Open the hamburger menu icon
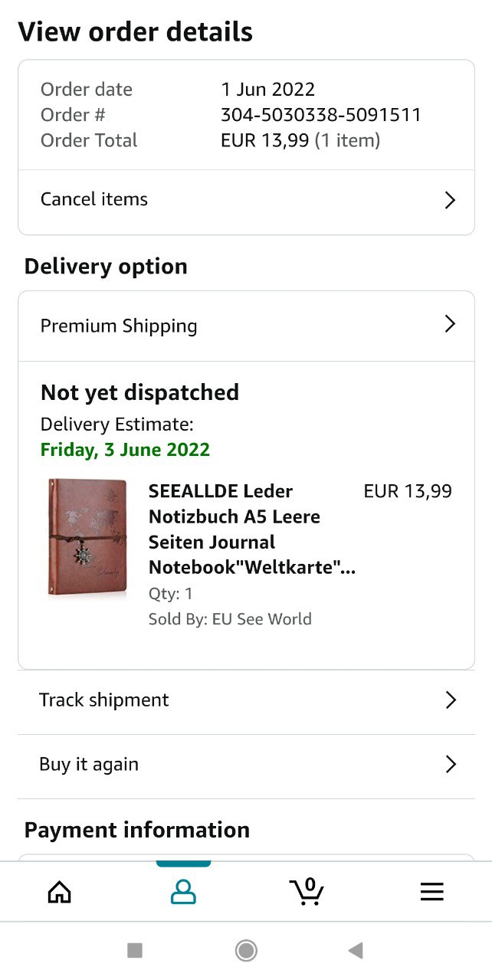Screen dimensions: 492x980 pyautogui.click(x=432, y=892)
